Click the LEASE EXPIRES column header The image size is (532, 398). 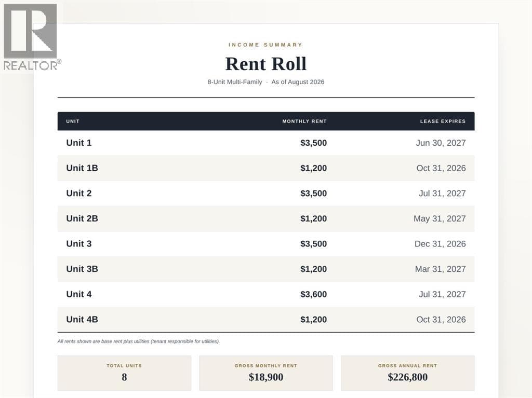click(x=443, y=121)
